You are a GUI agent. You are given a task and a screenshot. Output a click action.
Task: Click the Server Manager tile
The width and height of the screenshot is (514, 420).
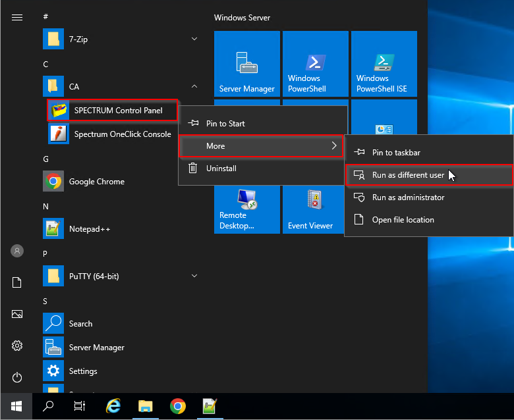tap(247, 64)
